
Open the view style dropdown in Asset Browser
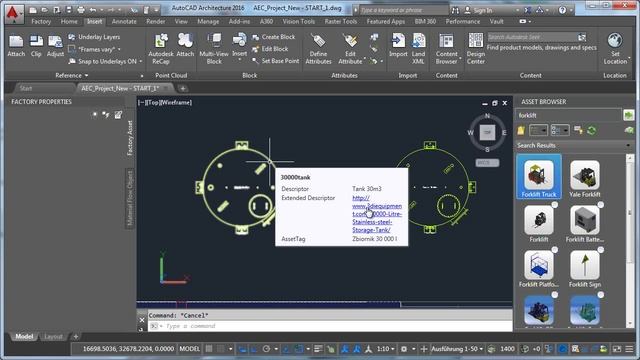tap(560, 131)
